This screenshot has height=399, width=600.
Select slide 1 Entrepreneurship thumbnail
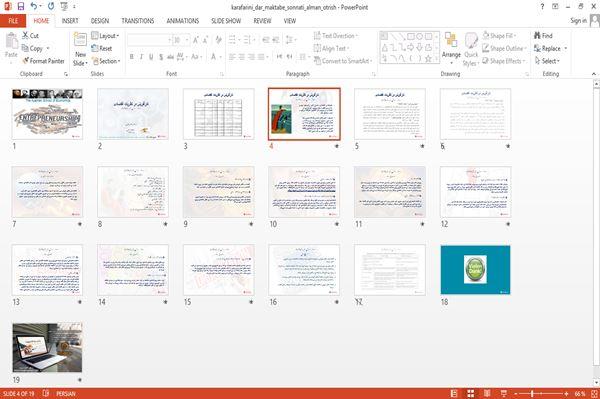point(47,114)
